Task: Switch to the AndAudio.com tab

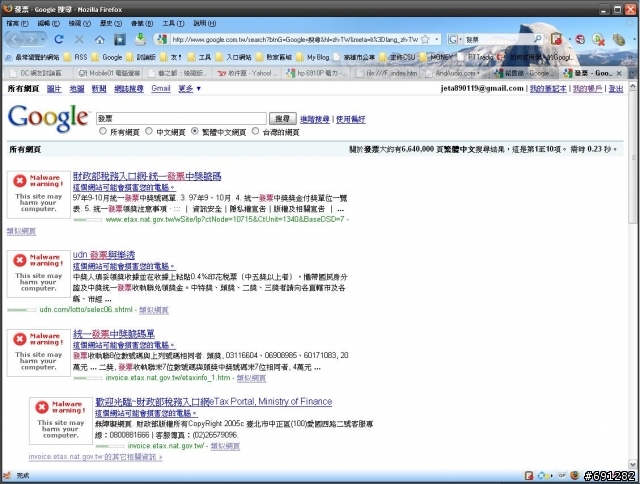Action: tap(454, 73)
